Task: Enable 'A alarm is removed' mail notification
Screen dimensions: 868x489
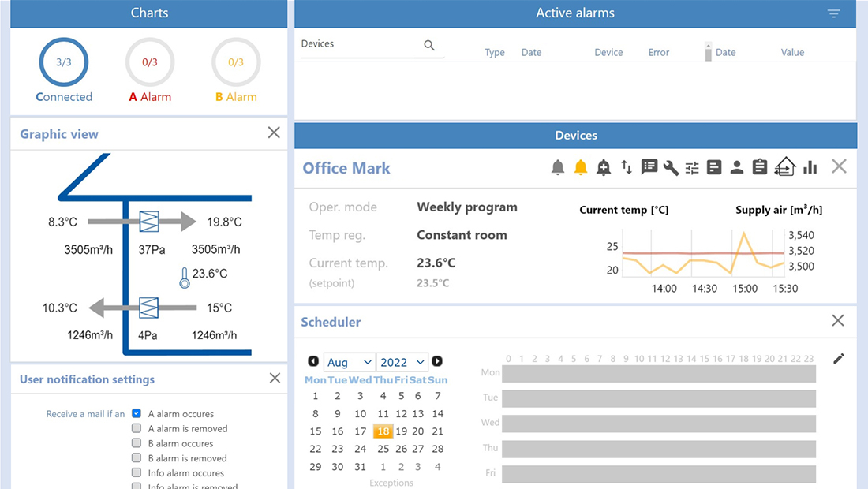Action: click(135, 428)
